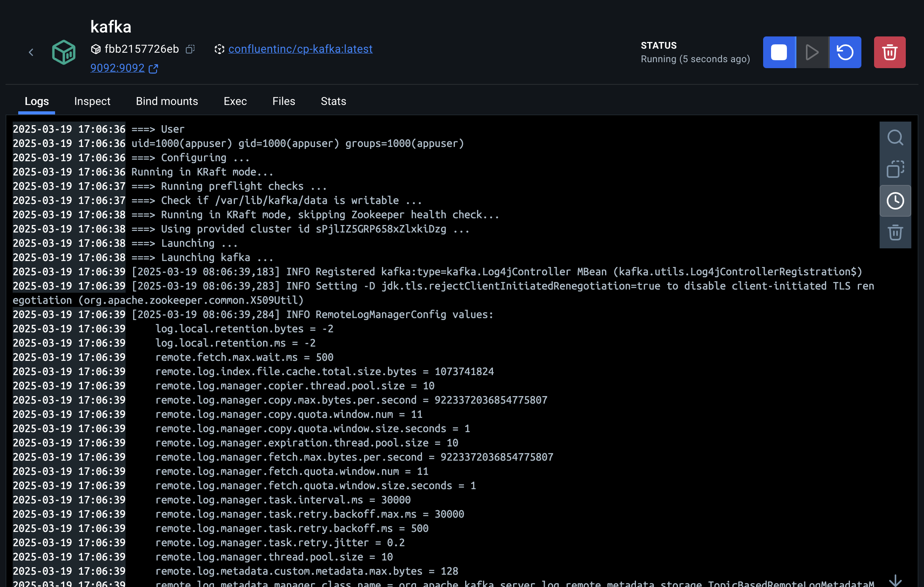Clear the logs with terminal trash icon
This screenshot has width=924, height=587.
point(895,233)
